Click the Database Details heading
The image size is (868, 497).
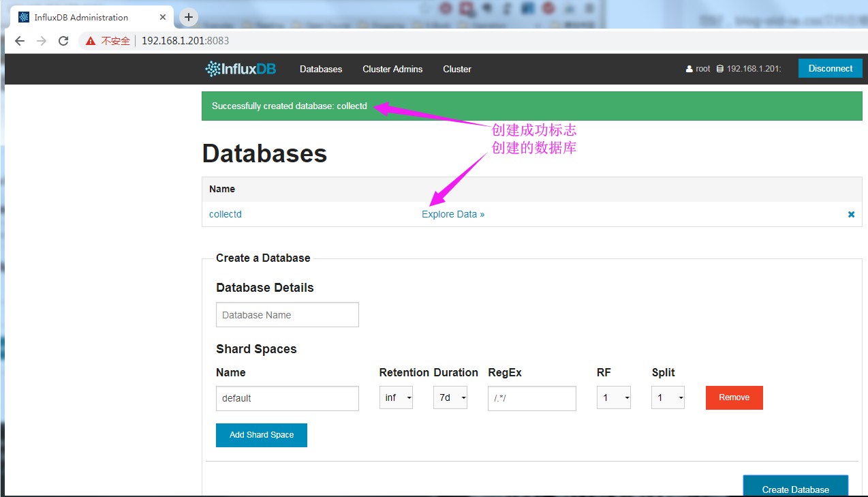tap(265, 288)
